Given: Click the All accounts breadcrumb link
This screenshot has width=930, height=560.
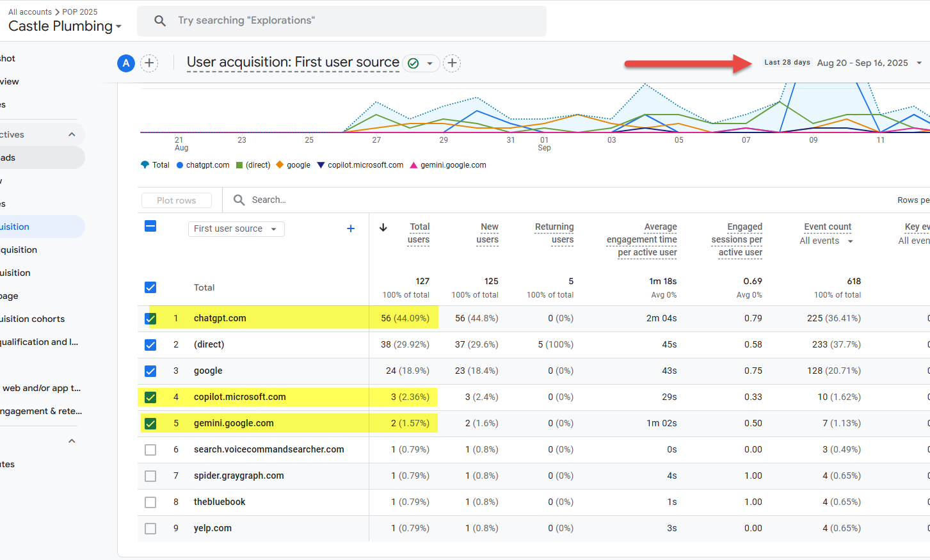Looking at the screenshot, I should 30,12.
